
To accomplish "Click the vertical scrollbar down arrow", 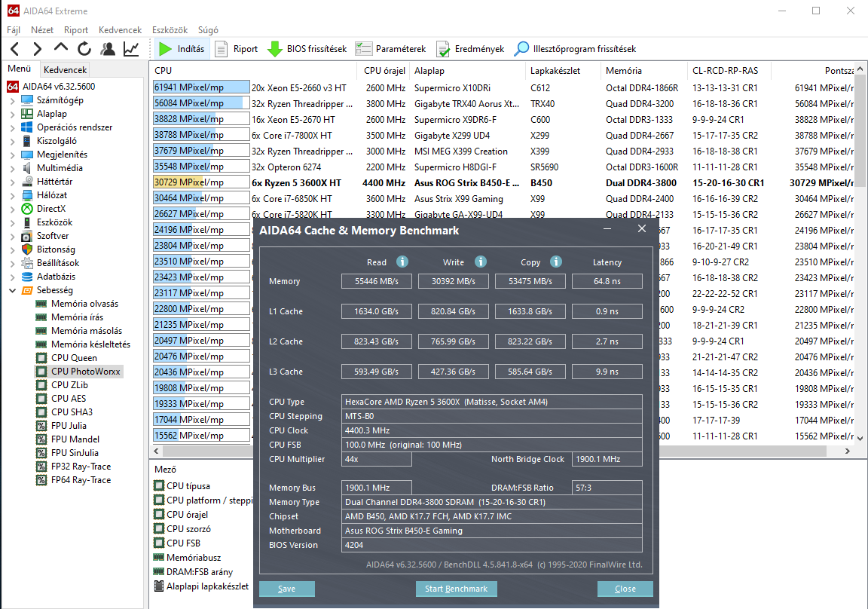I will coord(860,438).
